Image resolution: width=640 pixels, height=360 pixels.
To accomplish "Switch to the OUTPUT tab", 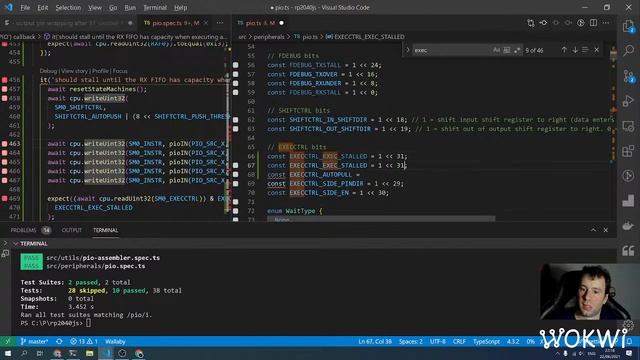I will click(71, 230).
